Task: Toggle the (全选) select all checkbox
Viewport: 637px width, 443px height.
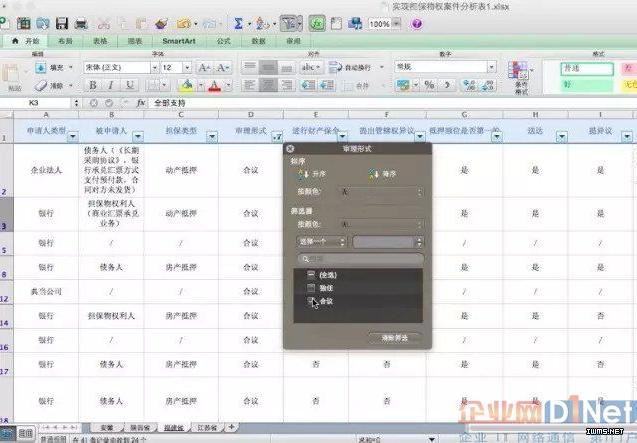Action: tap(312, 273)
